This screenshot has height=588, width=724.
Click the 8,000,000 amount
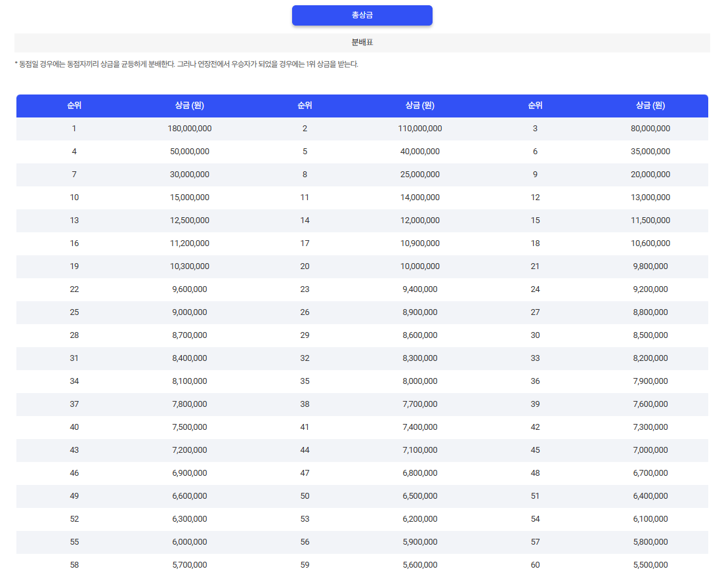point(419,381)
